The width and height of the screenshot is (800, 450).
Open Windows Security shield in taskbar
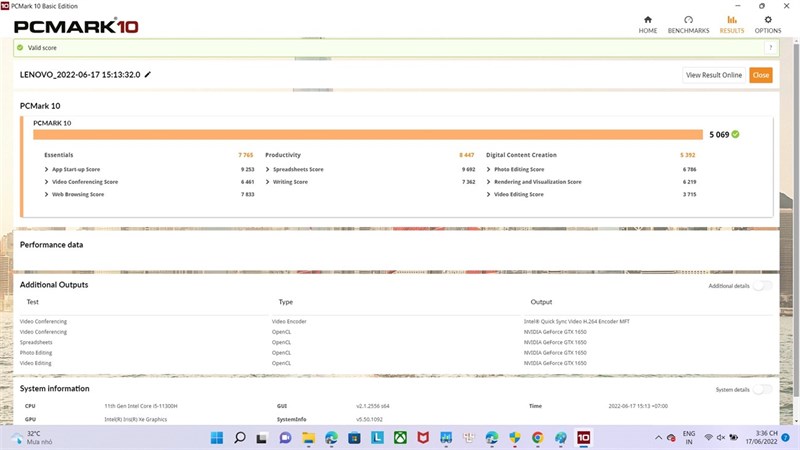pyautogui.click(x=515, y=438)
